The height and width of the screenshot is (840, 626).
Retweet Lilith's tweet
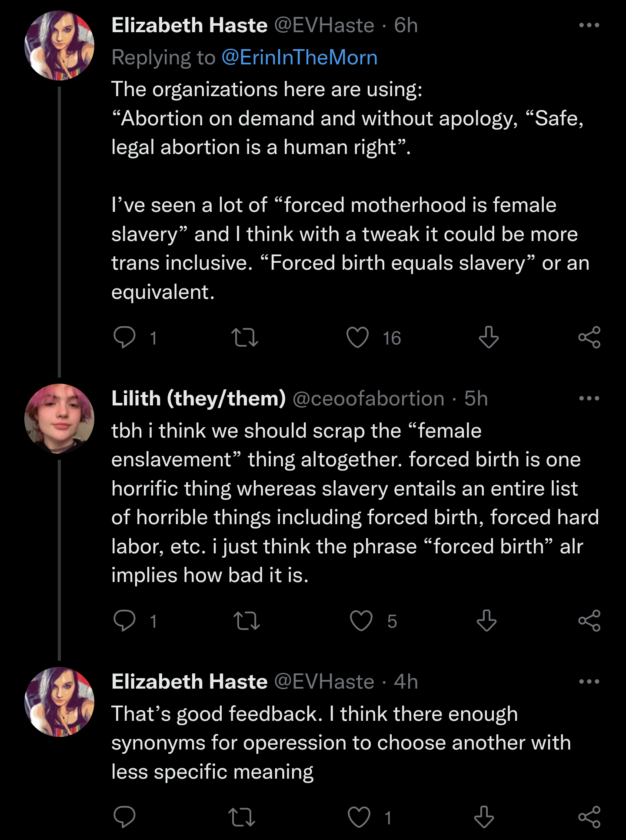(246, 621)
